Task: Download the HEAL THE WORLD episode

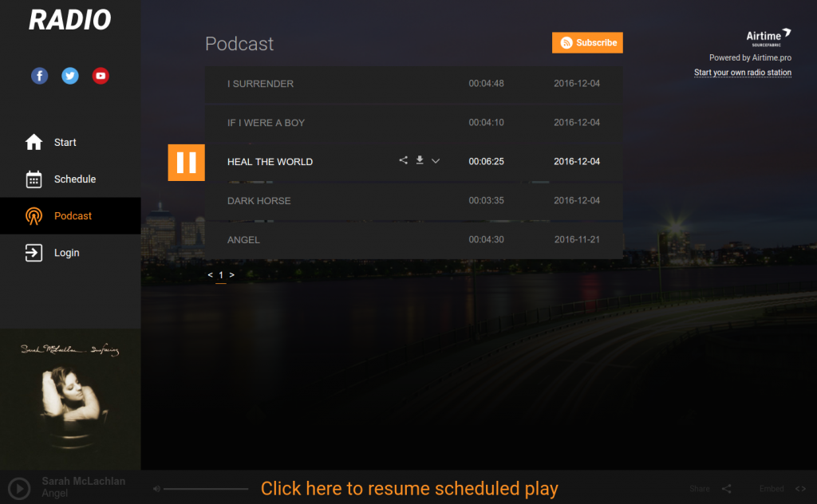Action: point(419,160)
